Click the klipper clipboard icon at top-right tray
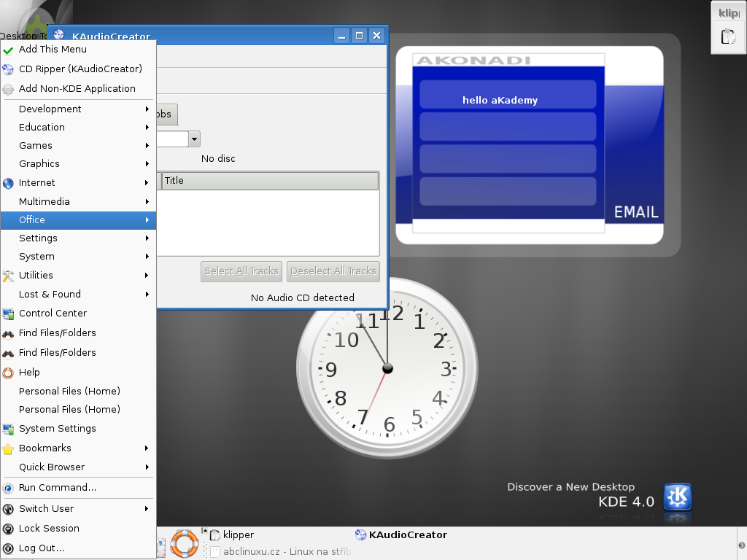747x560 pixels. click(728, 36)
